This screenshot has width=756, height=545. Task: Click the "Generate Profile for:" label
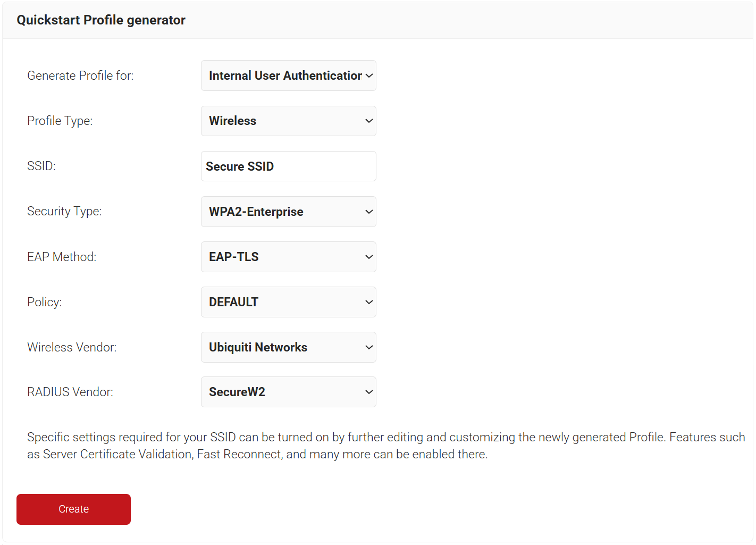[80, 76]
